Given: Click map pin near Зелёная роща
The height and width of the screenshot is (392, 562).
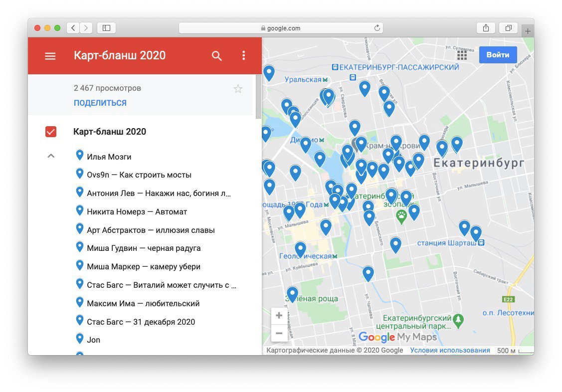Looking at the screenshot, I should point(292,294).
